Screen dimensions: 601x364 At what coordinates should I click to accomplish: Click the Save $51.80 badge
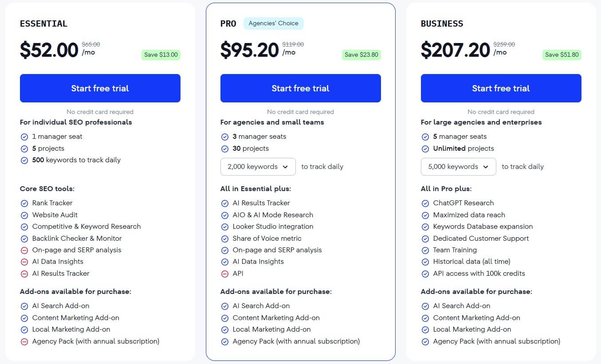pos(562,55)
